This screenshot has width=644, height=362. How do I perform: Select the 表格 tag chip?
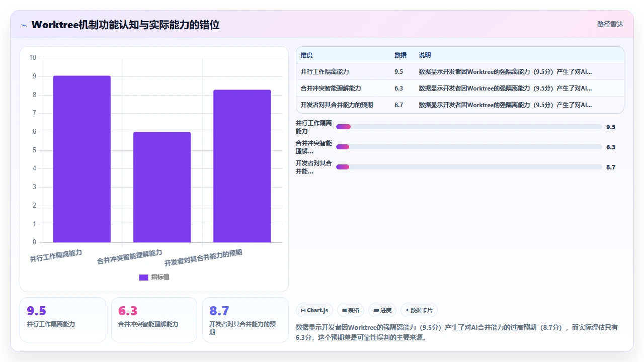351,310
